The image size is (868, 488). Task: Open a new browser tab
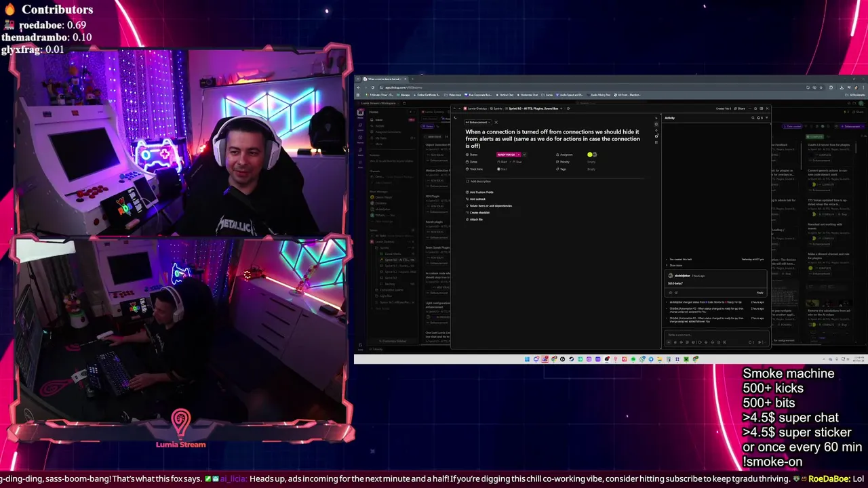413,79
